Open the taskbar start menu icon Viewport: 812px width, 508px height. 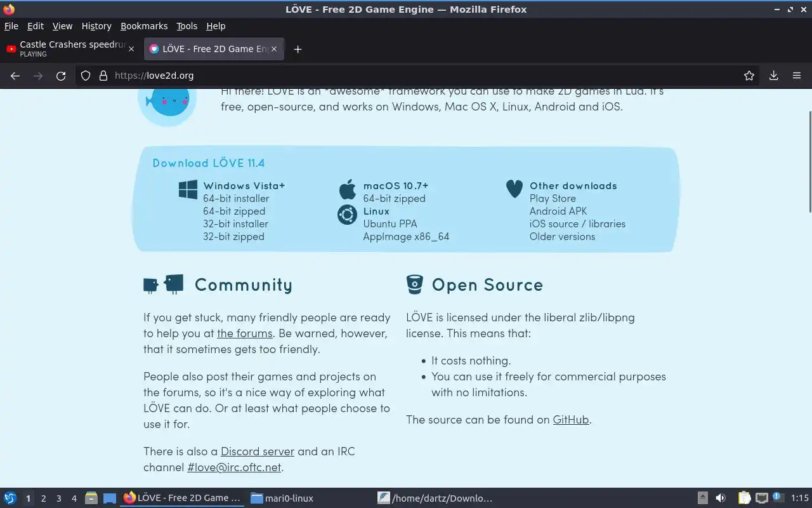coord(10,498)
